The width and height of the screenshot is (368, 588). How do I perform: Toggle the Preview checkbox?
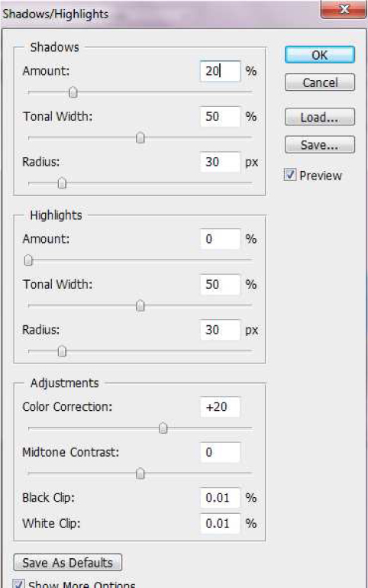[290, 175]
